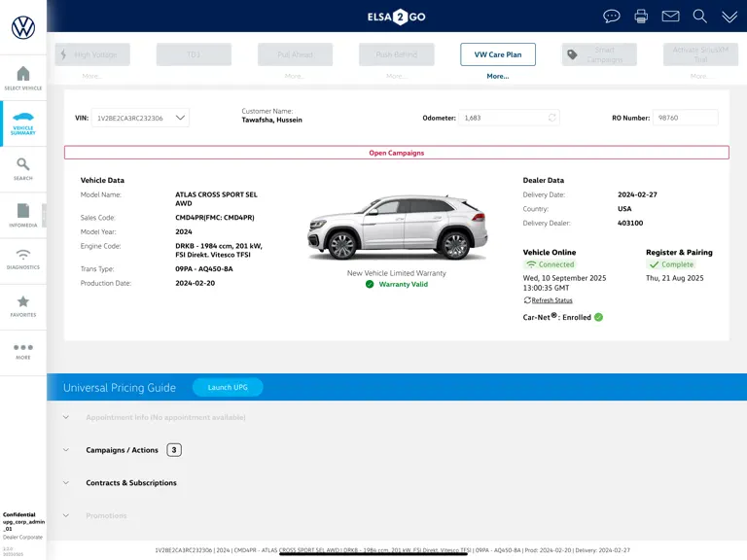
Task: Click the Atlas Cross Sport vehicle image
Action: (397, 227)
